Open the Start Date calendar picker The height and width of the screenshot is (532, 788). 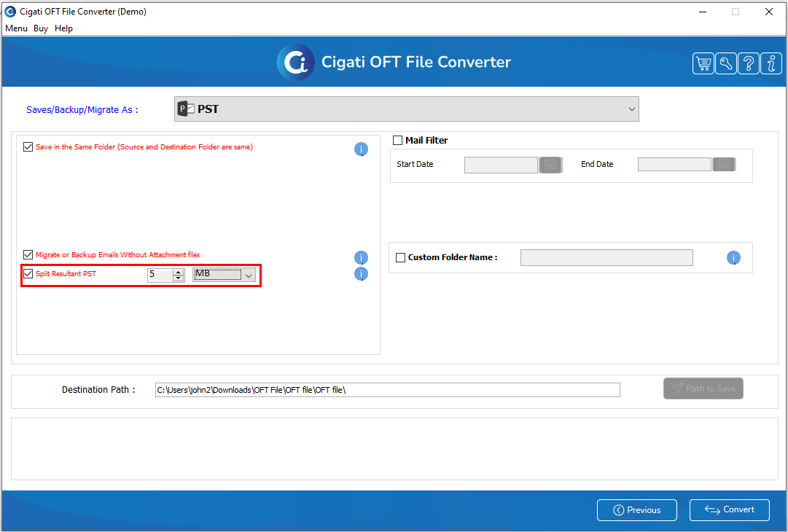pyautogui.click(x=550, y=165)
